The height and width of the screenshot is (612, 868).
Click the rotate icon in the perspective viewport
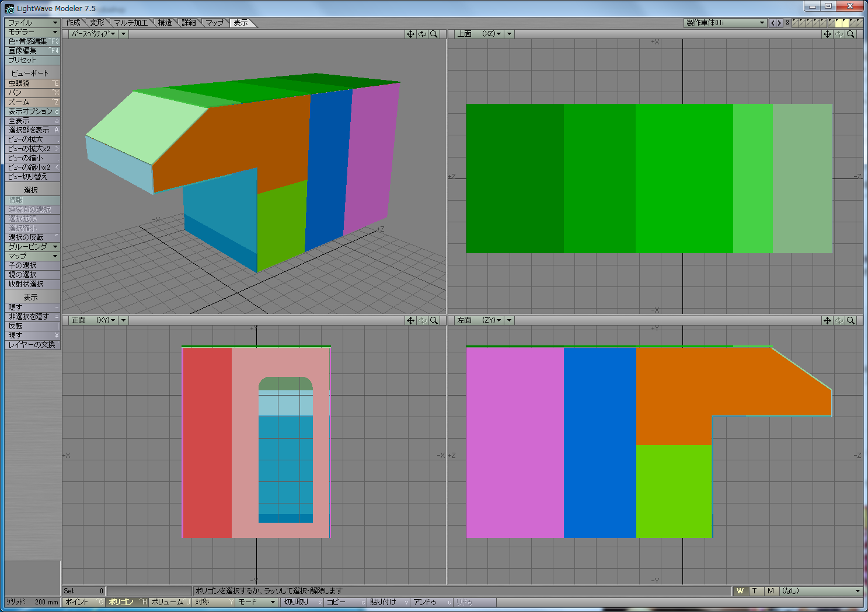point(422,34)
